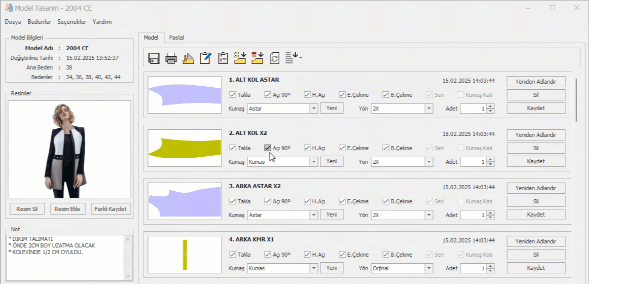This screenshot has width=644, height=284.
Task: Uncheck Takla for ALT KOL ASTAR
Action: (x=233, y=95)
